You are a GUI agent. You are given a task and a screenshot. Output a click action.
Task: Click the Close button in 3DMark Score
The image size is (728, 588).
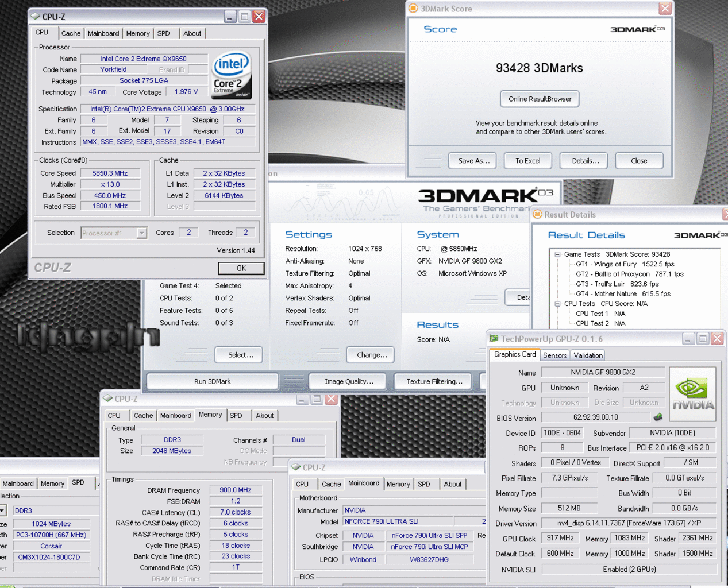tap(639, 161)
